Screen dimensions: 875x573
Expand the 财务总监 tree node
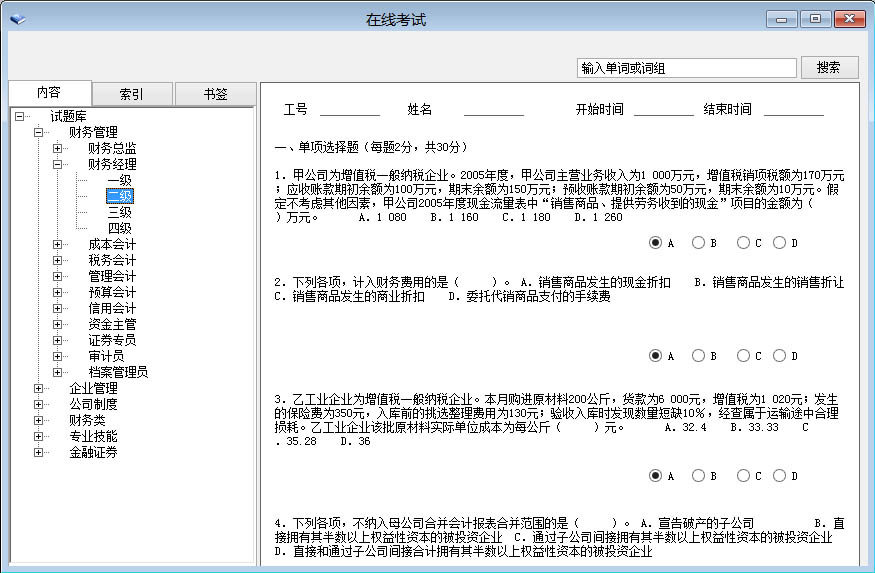[58, 148]
